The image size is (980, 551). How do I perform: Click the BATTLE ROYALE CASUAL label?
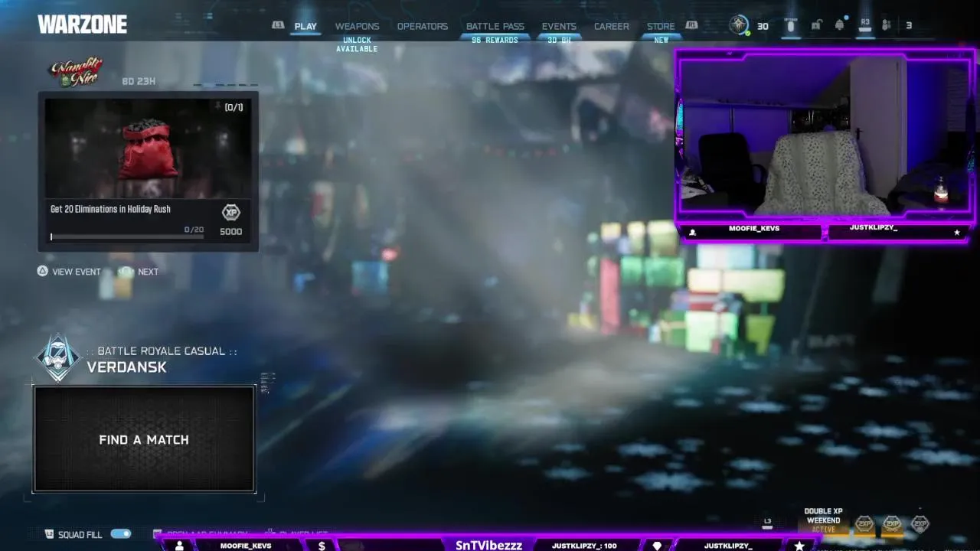pos(162,351)
